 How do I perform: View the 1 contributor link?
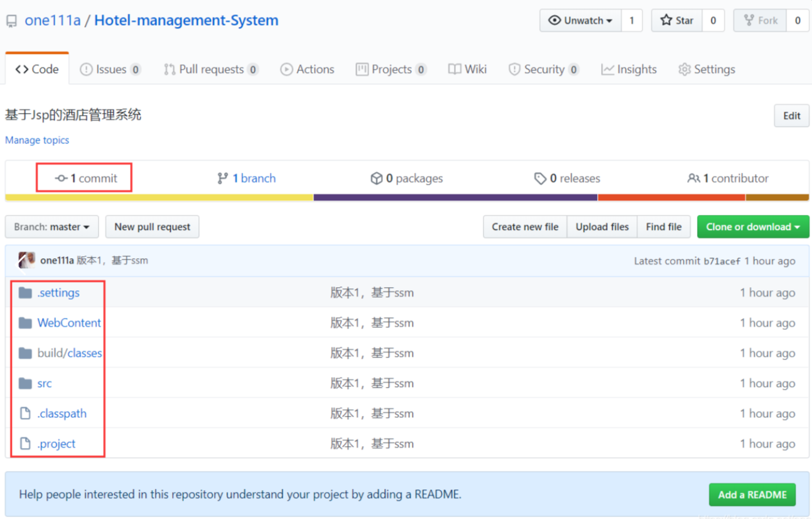point(728,178)
